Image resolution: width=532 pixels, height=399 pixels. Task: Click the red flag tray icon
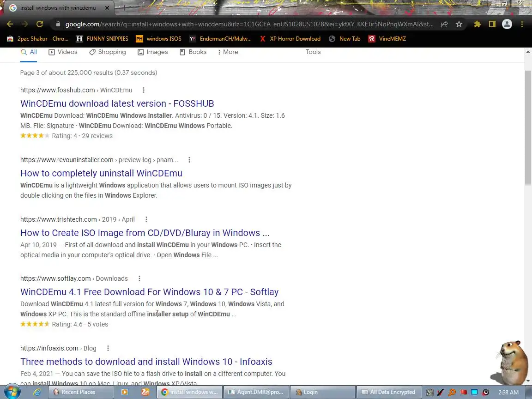pos(463,392)
